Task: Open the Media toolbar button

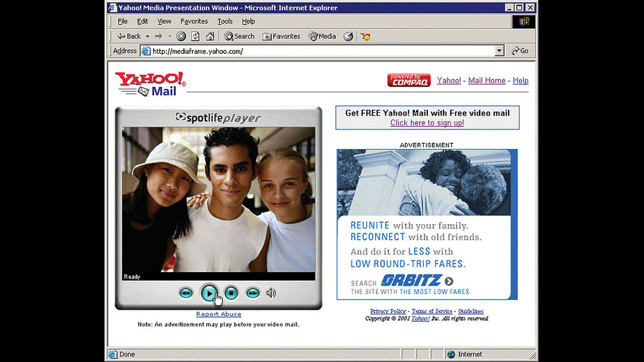Action: click(x=322, y=37)
